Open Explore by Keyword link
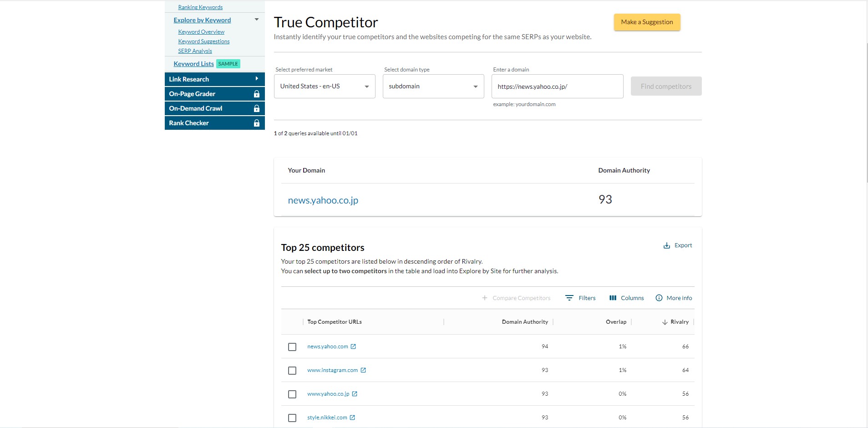Image resolution: width=868 pixels, height=428 pixels. click(202, 20)
